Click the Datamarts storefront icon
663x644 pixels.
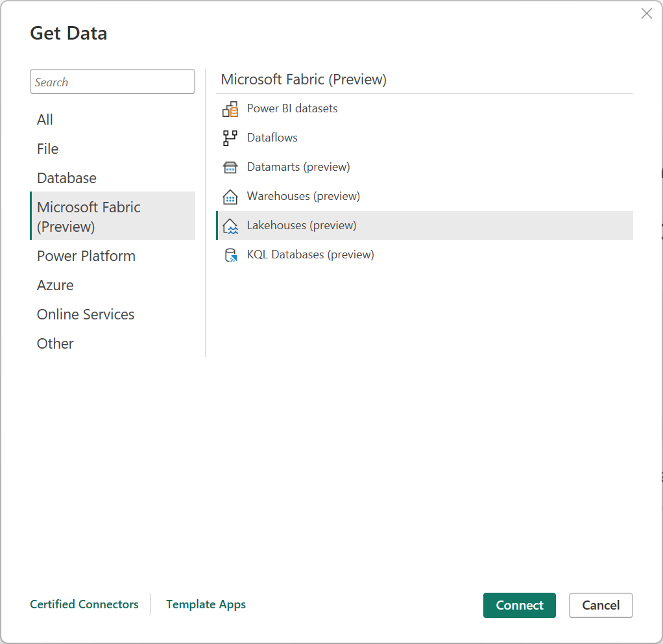point(230,167)
